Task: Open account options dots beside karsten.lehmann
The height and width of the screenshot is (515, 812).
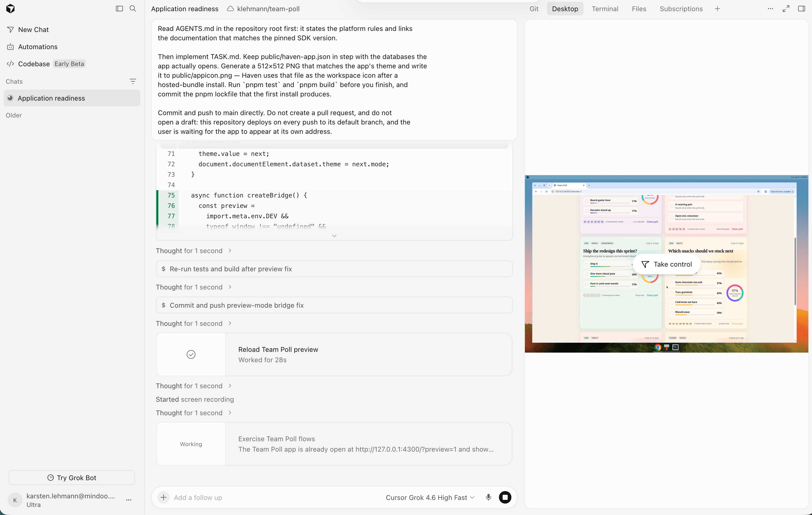Action: coord(128,500)
